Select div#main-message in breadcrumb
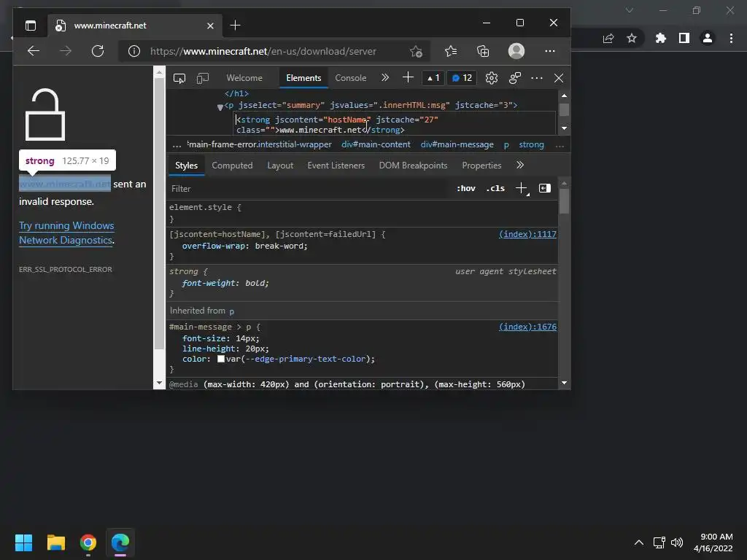 click(457, 144)
